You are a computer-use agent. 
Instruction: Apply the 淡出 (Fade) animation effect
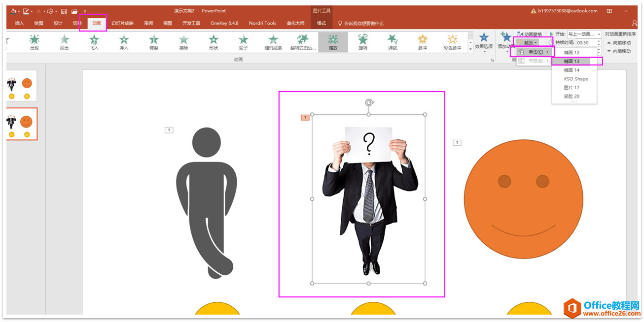[65, 42]
